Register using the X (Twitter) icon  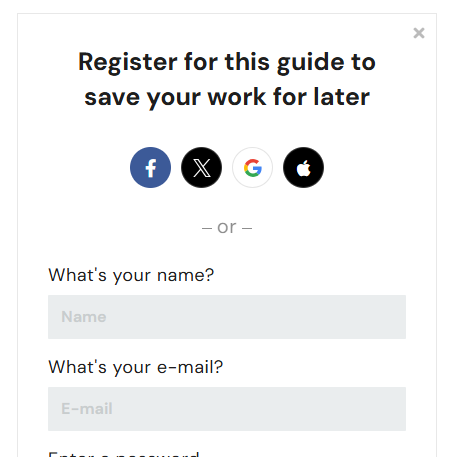[x=201, y=167]
